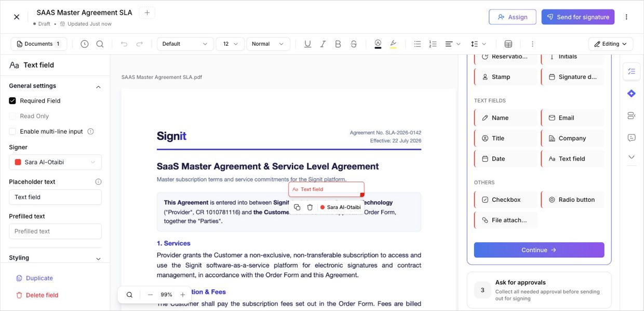Add an Initials field

click(573, 56)
